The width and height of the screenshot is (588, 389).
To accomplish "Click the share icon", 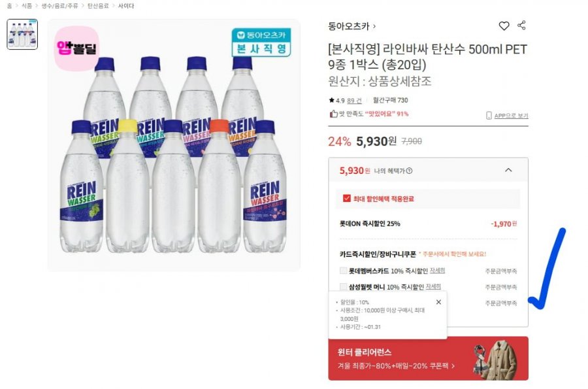I will pos(521,25).
